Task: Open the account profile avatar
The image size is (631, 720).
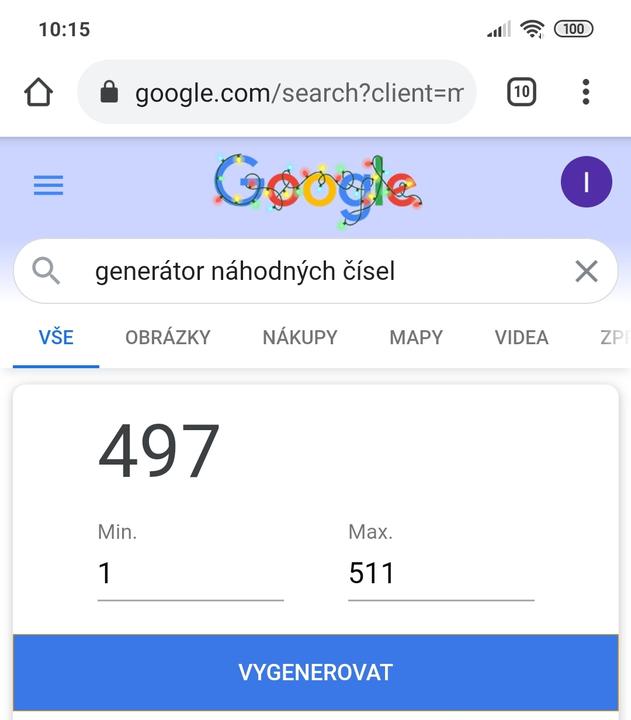Action: [x=586, y=182]
